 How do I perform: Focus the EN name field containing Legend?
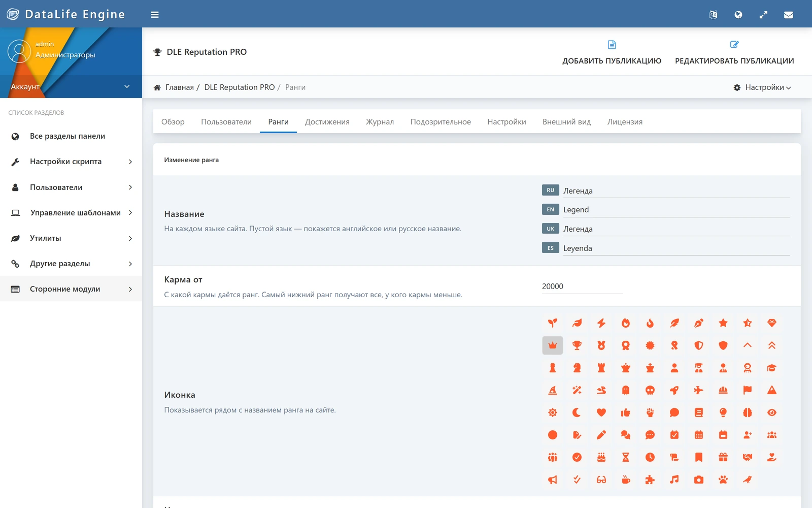(x=676, y=209)
